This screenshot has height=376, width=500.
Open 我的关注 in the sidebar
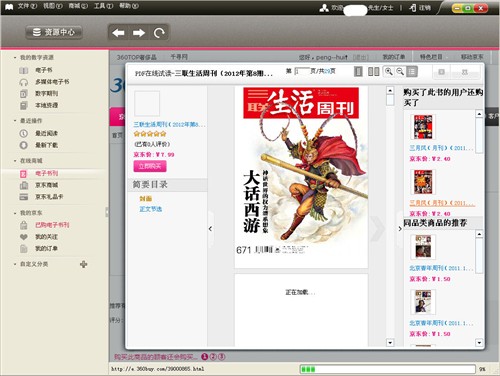click(47, 237)
